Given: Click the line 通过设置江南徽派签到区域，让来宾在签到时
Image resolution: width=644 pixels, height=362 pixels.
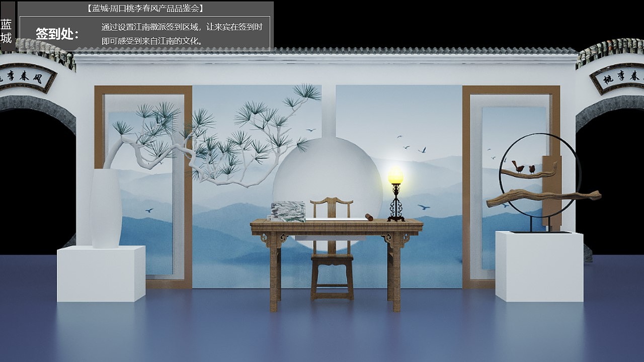Looking at the screenshot, I should coord(182,27).
